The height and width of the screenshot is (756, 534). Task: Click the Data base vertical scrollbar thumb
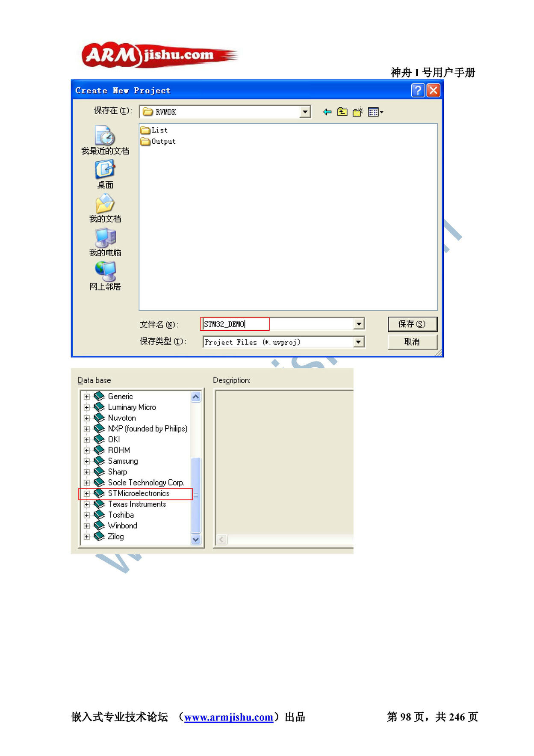(196, 495)
